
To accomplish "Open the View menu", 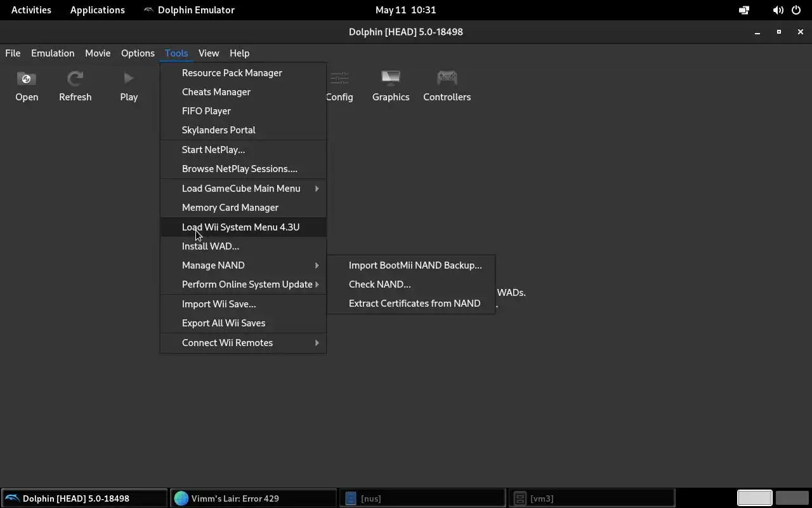I will 209,53.
